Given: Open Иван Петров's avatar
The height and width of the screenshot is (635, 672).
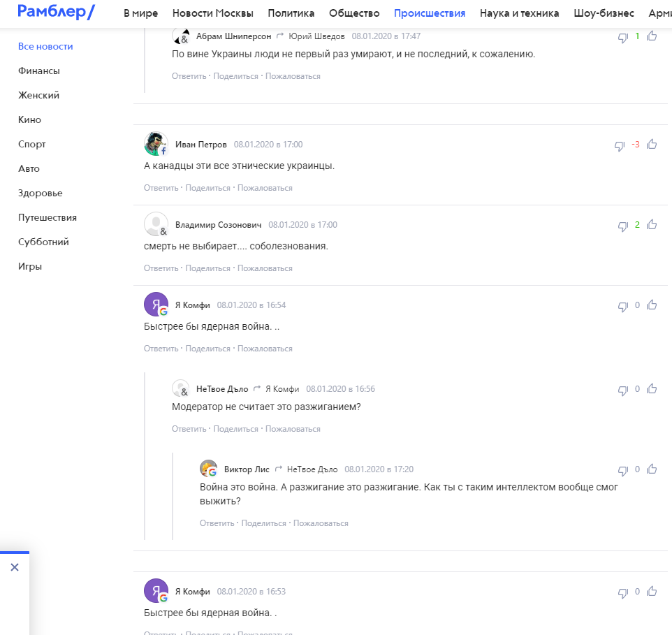Looking at the screenshot, I should (x=156, y=143).
